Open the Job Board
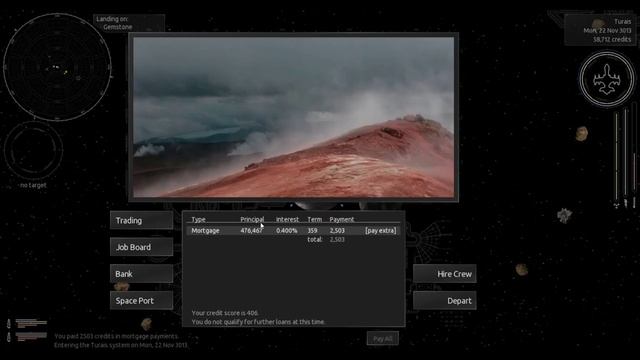Screen dimensions: 640x360 pos(141,247)
